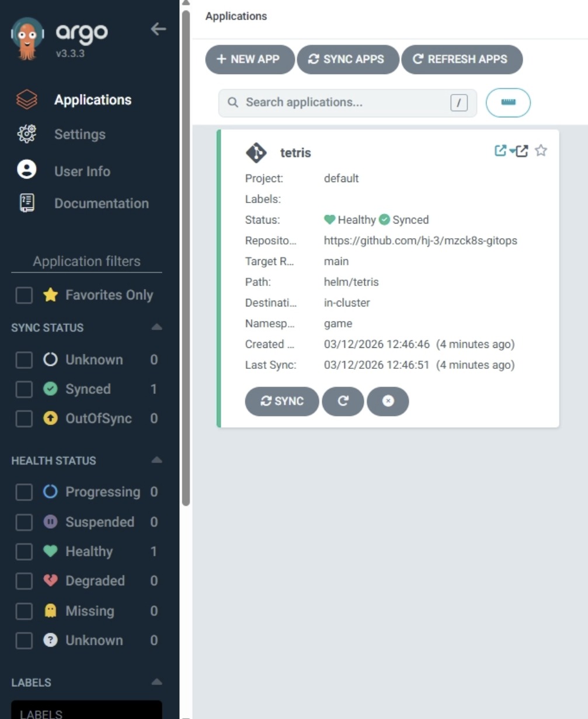Click the delete icon button on tetris card

388,402
